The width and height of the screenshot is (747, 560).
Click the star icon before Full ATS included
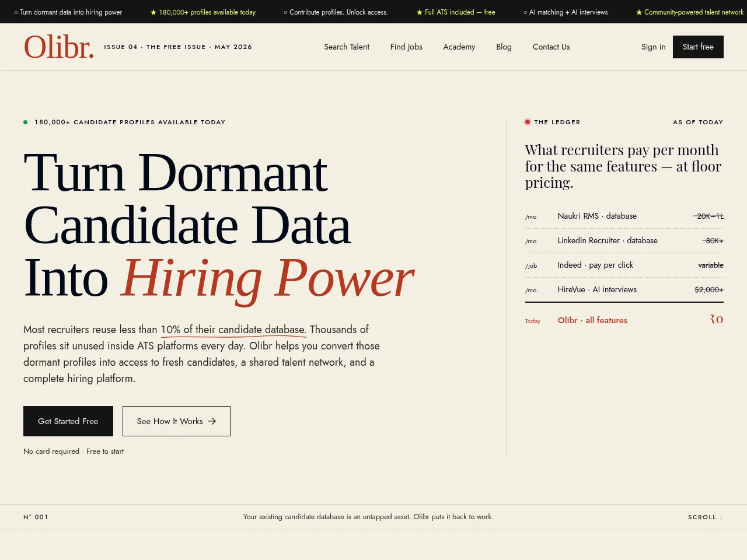click(419, 12)
